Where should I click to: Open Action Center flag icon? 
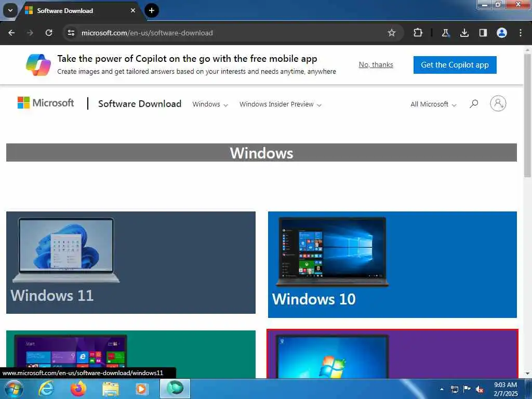pos(467,389)
